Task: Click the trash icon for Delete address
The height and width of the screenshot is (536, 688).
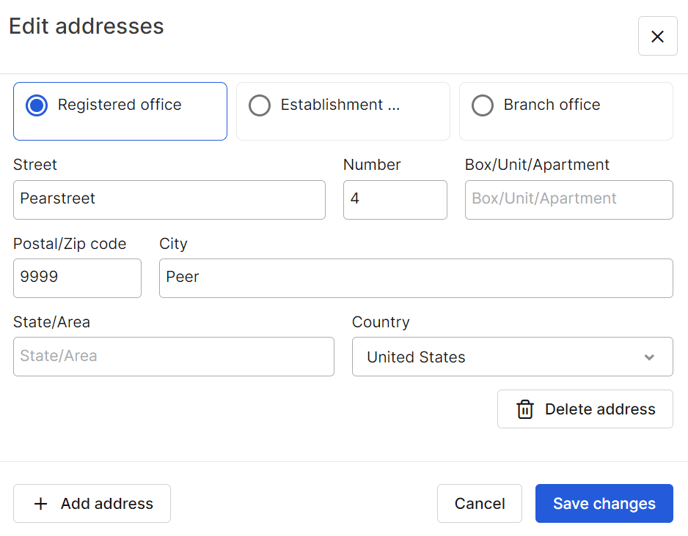Action: pos(525,409)
